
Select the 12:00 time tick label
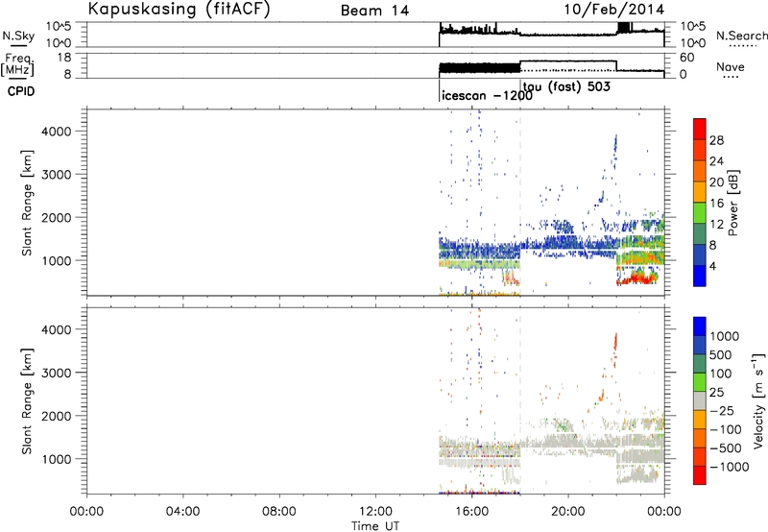click(375, 512)
